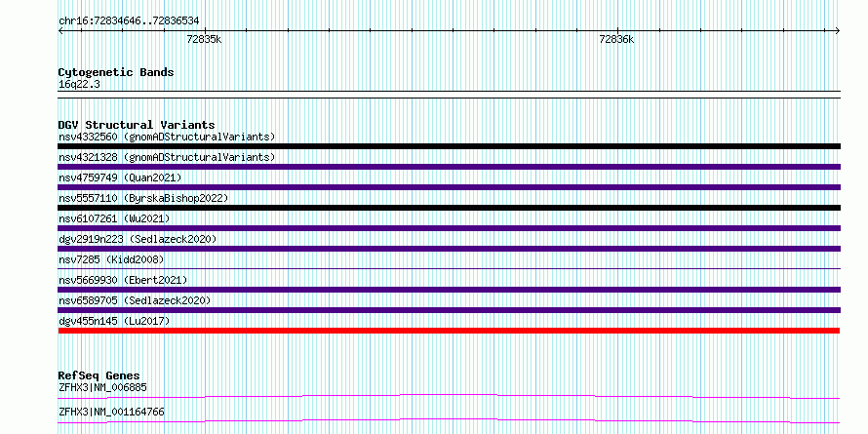
Task: Click the right arrow of the ruler
Action: click(837, 30)
